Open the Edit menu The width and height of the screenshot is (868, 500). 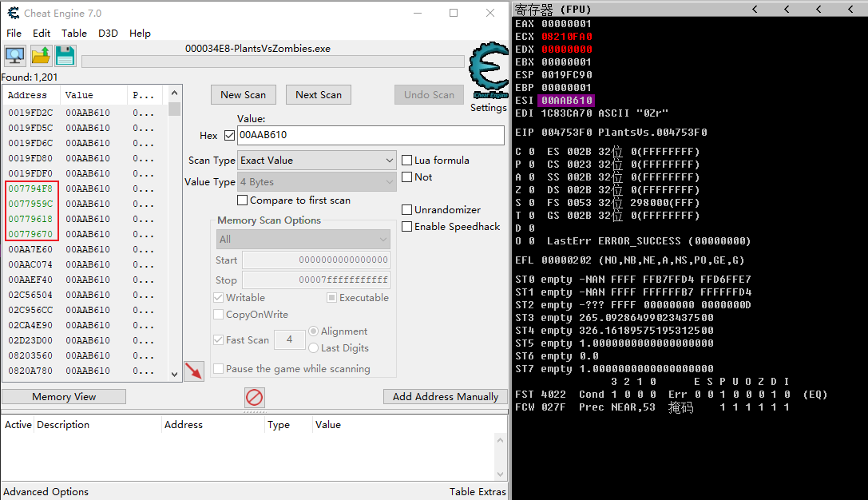[42, 34]
